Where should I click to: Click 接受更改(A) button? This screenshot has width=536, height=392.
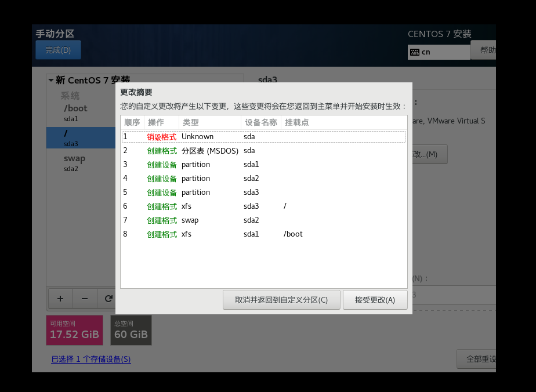coord(375,300)
